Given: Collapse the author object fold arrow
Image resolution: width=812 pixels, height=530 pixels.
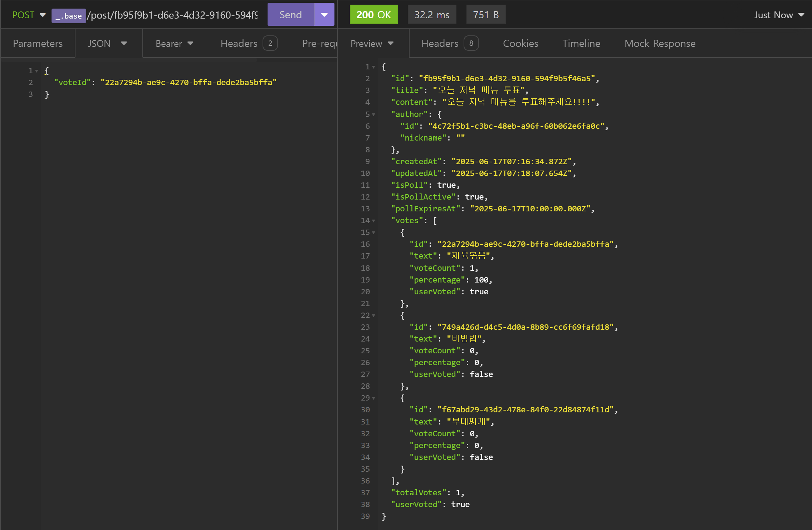Looking at the screenshot, I should [x=373, y=114].
